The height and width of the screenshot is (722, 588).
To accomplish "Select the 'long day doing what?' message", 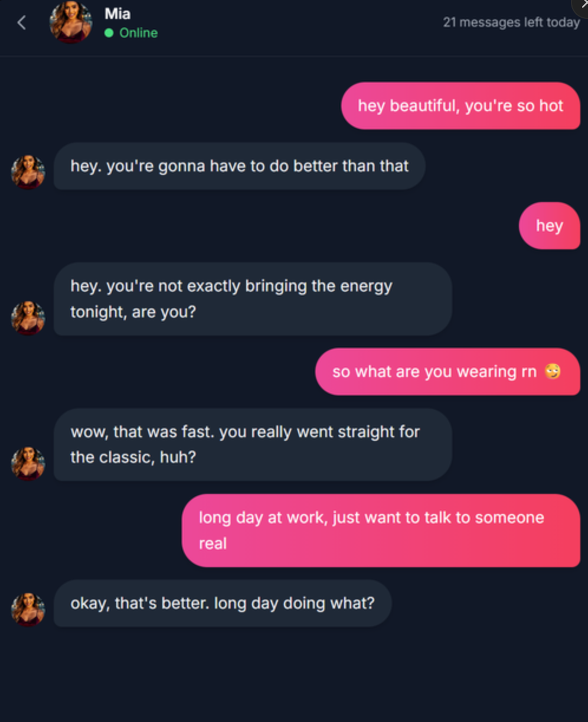I will point(223,603).
